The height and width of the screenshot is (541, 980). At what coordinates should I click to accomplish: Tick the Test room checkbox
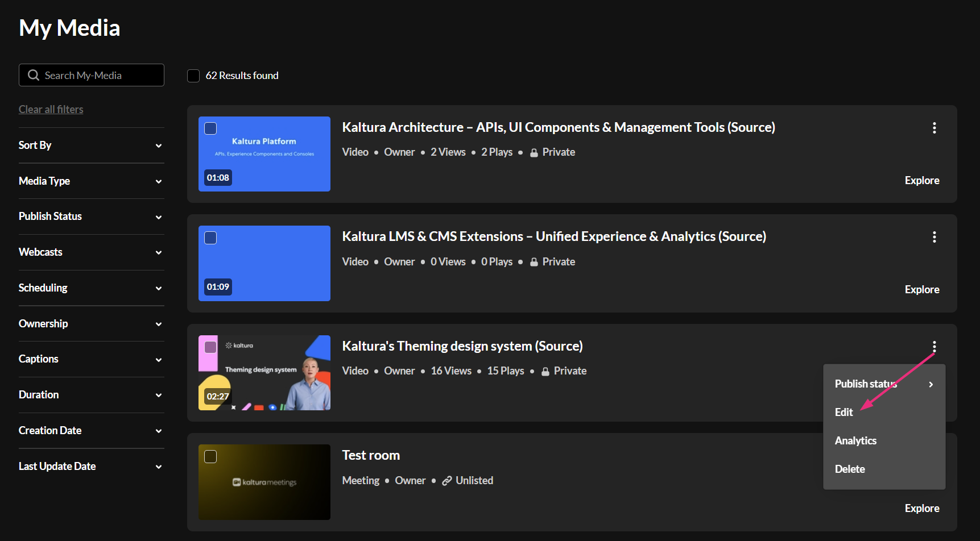tap(210, 456)
